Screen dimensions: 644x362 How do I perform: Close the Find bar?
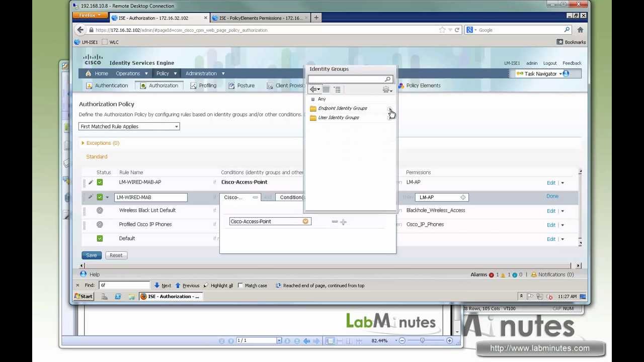pyautogui.click(x=77, y=286)
